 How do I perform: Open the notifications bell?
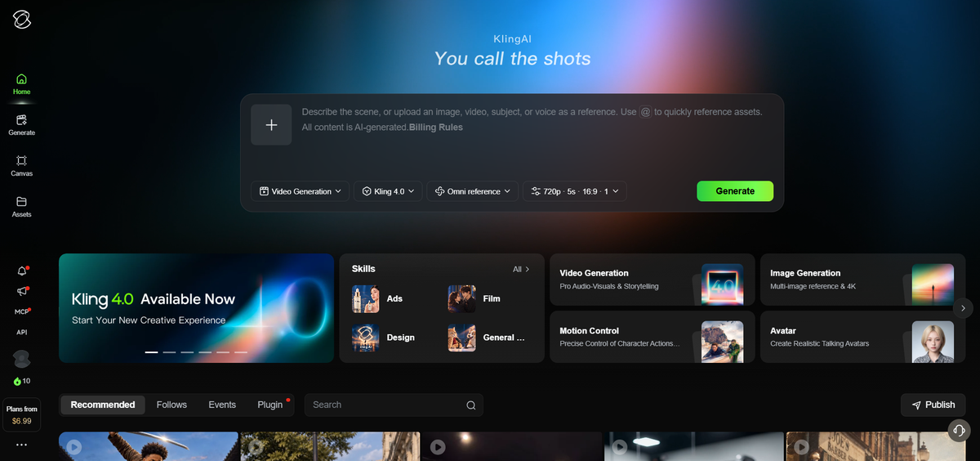[x=21, y=271]
